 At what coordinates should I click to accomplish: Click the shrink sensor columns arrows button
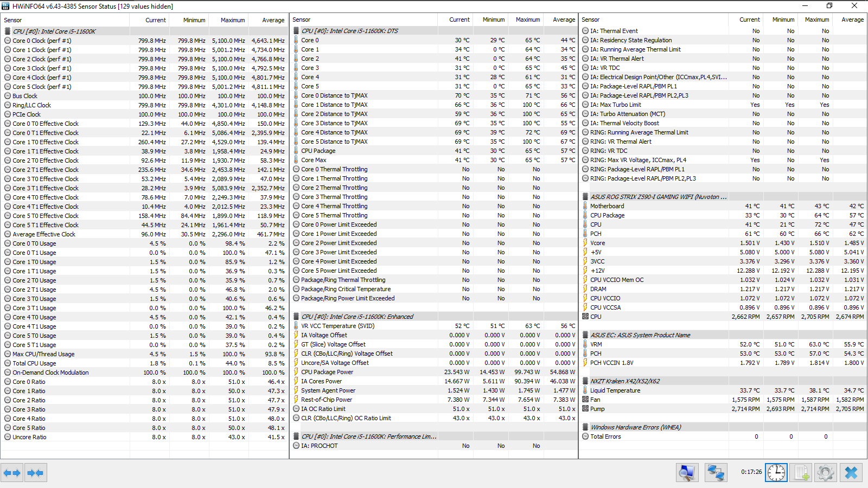(x=35, y=473)
